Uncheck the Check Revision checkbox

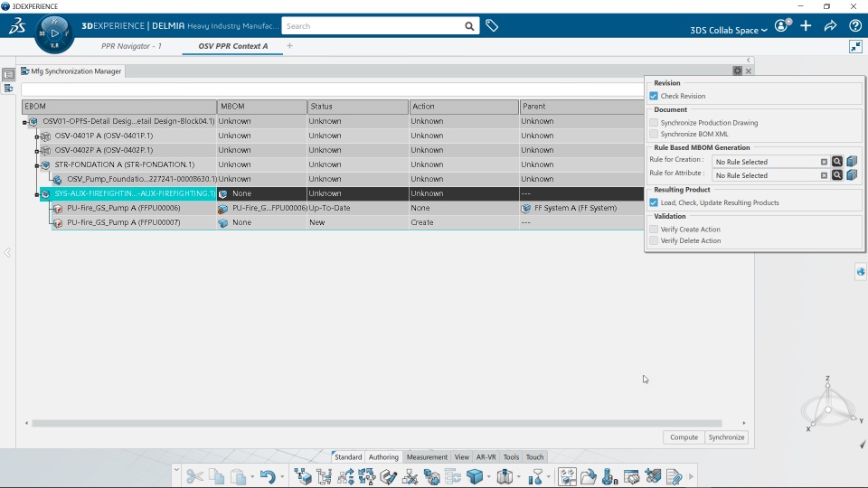point(654,96)
